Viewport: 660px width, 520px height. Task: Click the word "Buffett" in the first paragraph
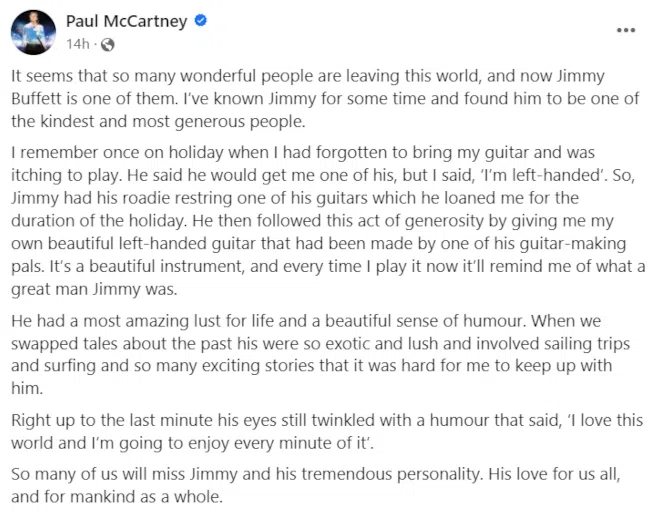pos(36,99)
